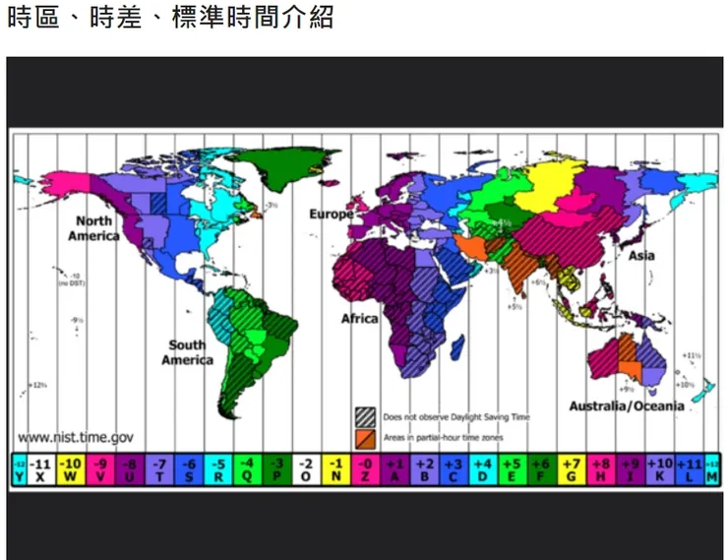Image resolution: width=728 pixels, height=560 pixels.
Task: Click 'Areas in partial-hour time zones' text
Action: point(443,437)
